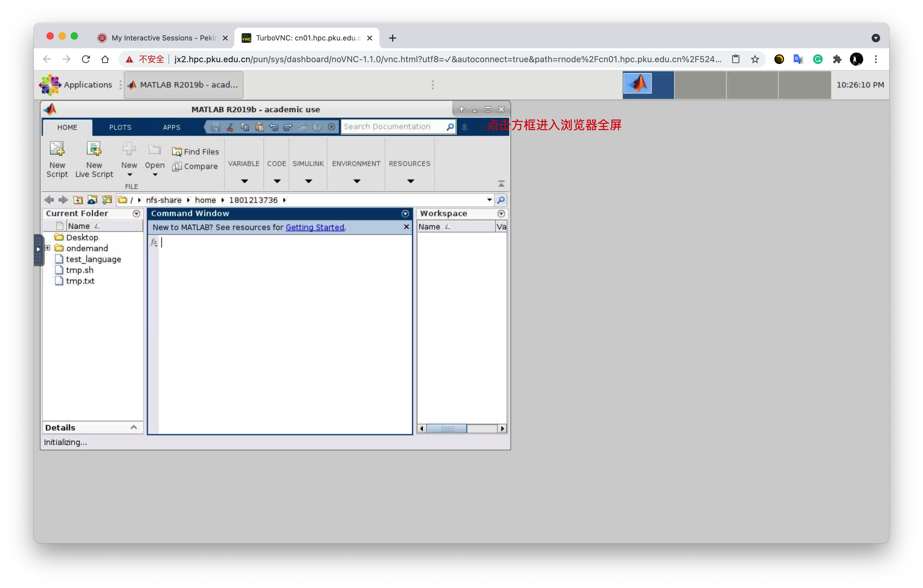The height and width of the screenshot is (588, 923).
Task: Expand the ondemand folder tree node
Action: 47,248
